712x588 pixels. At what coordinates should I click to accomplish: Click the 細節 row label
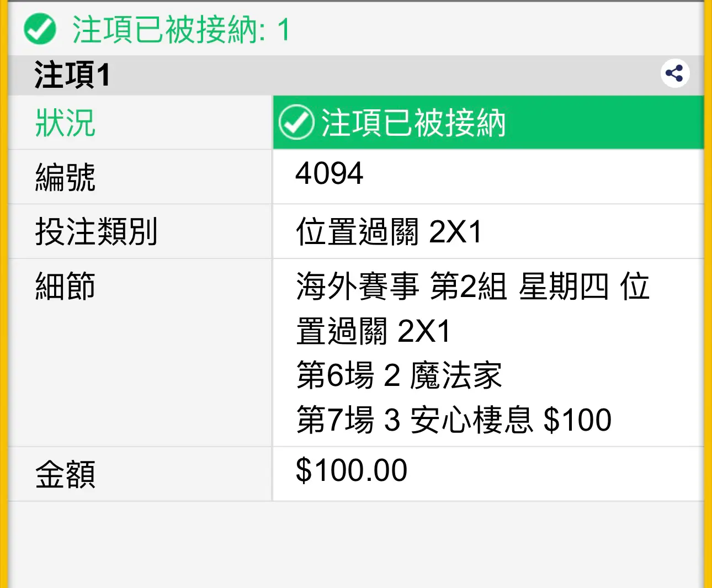(x=66, y=286)
